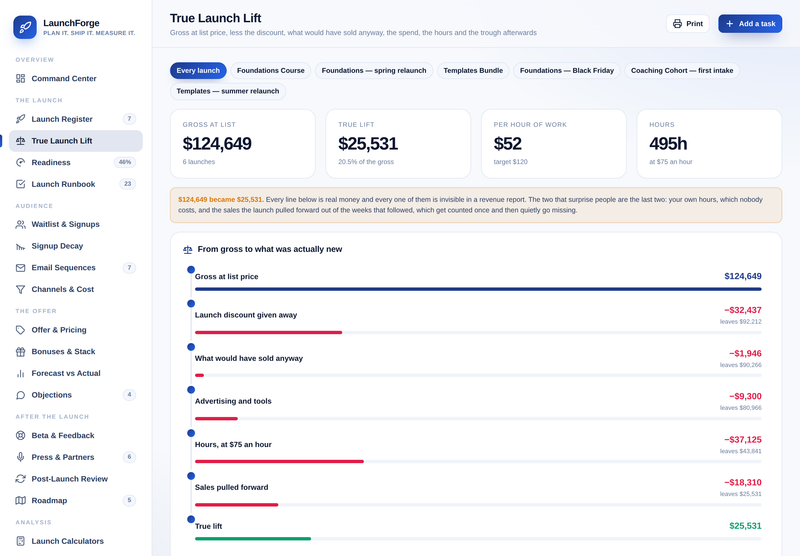Print the True Launch Lift report

pos(687,23)
